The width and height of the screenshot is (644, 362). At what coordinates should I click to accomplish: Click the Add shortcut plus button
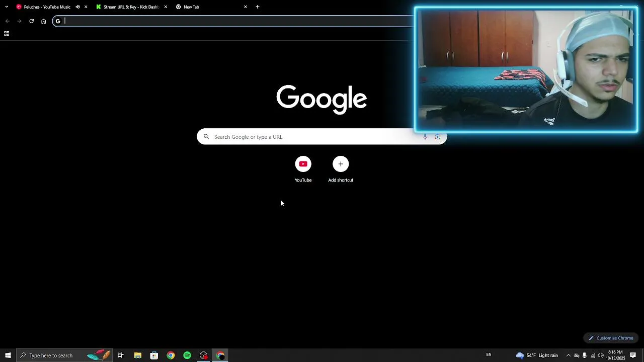coord(341,164)
